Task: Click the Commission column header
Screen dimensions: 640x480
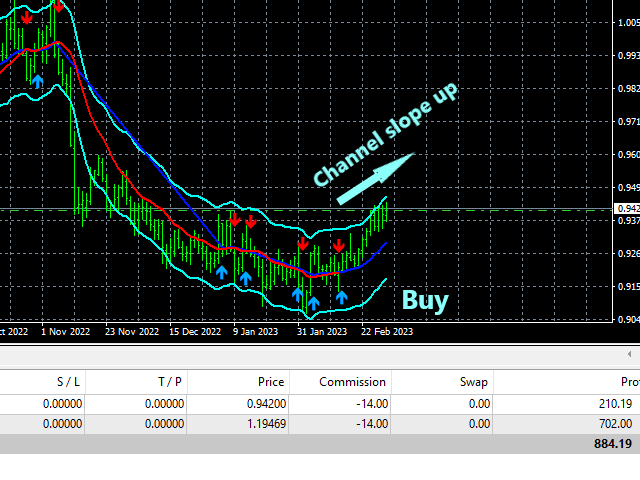Action: [x=352, y=381]
